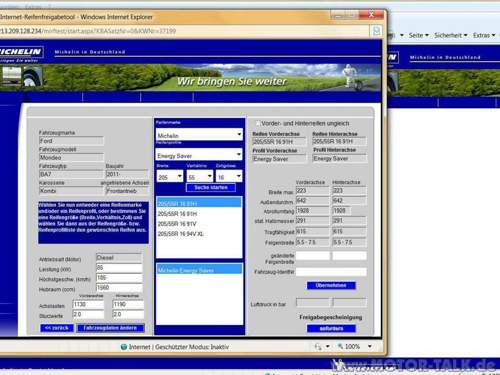The height and width of the screenshot is (375, 500).
Task: Click the Felgenbreite Vorderachse value 5.5 - 7.5
Action: coord(313,242)
